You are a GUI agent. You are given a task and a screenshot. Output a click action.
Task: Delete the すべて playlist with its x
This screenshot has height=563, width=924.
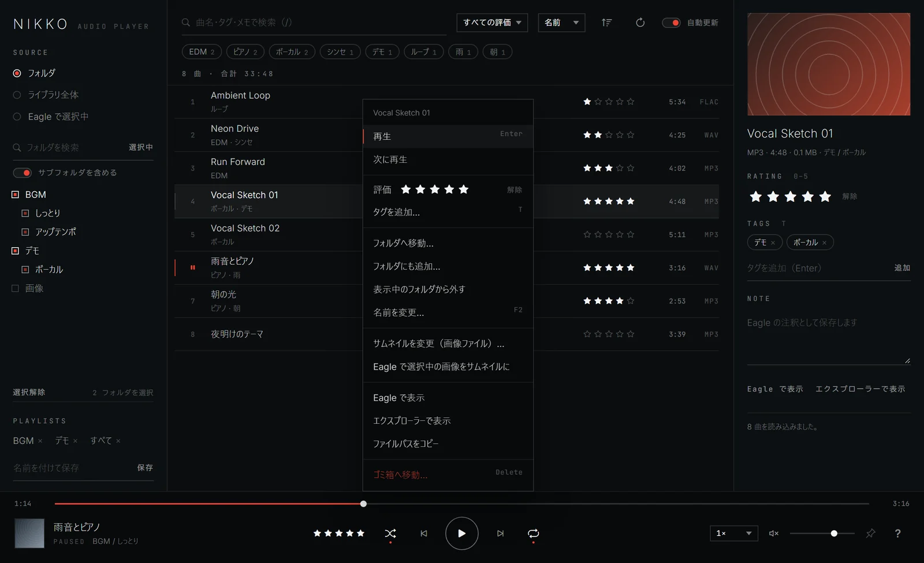tap(118, 441)
